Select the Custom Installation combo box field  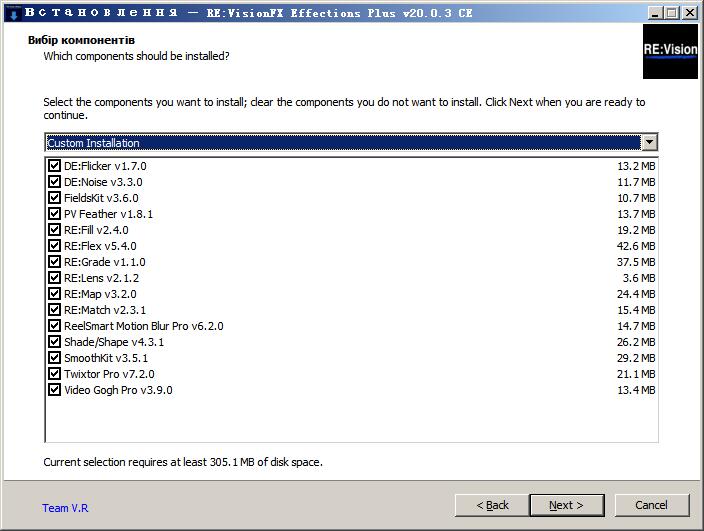[351, 143]
